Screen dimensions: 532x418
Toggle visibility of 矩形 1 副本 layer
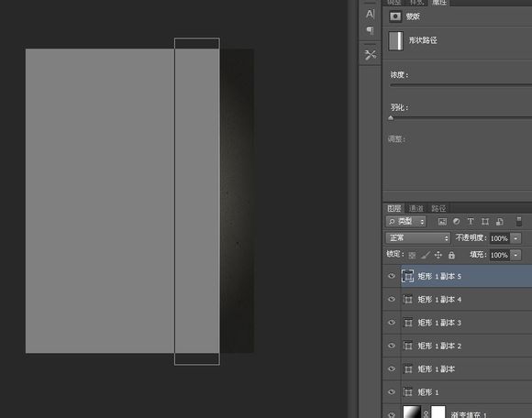[x=392, y=368]
